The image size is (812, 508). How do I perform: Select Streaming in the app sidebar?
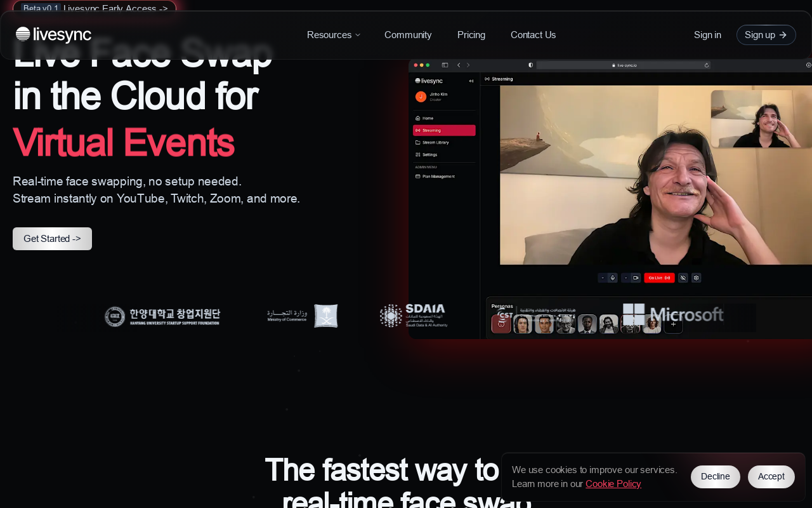444,130
